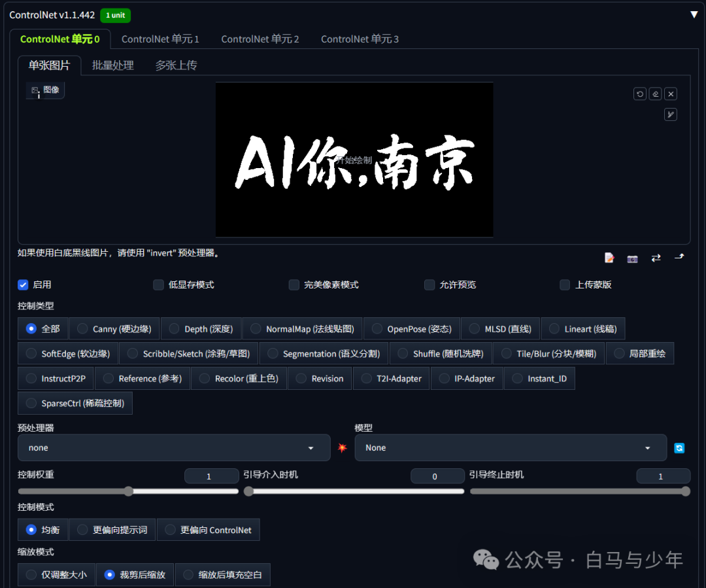Run the preprocessor preview with the explosion icon
706x588 pixels.
click(x=342, y=447)
